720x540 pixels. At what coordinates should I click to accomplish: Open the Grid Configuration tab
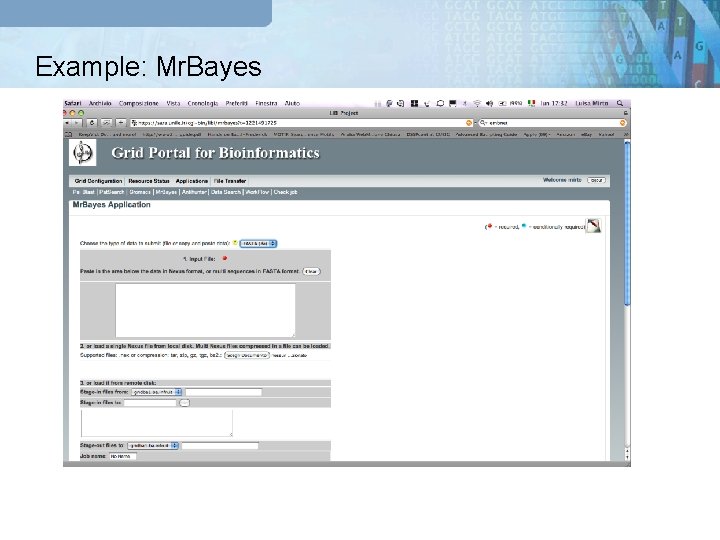[x=98, y=181]
